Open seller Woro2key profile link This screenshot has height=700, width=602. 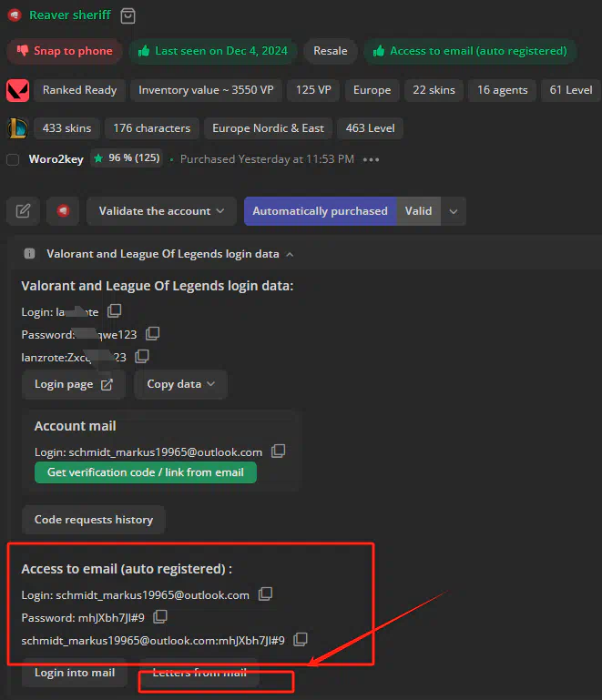pyautogui.click(x=56, y=159)
